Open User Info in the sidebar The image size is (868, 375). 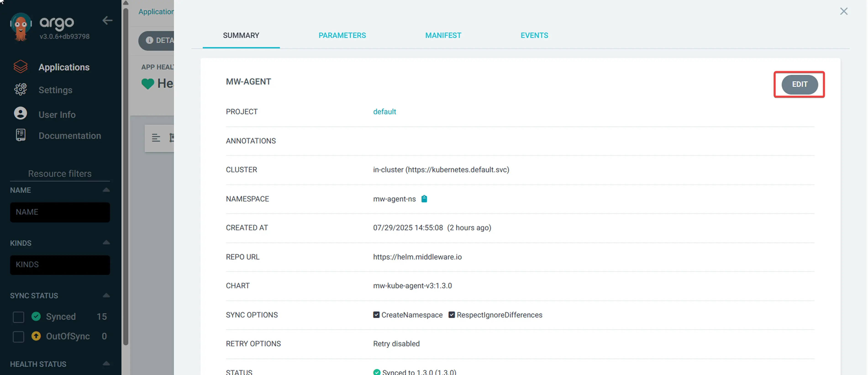[x=57, y=114]
